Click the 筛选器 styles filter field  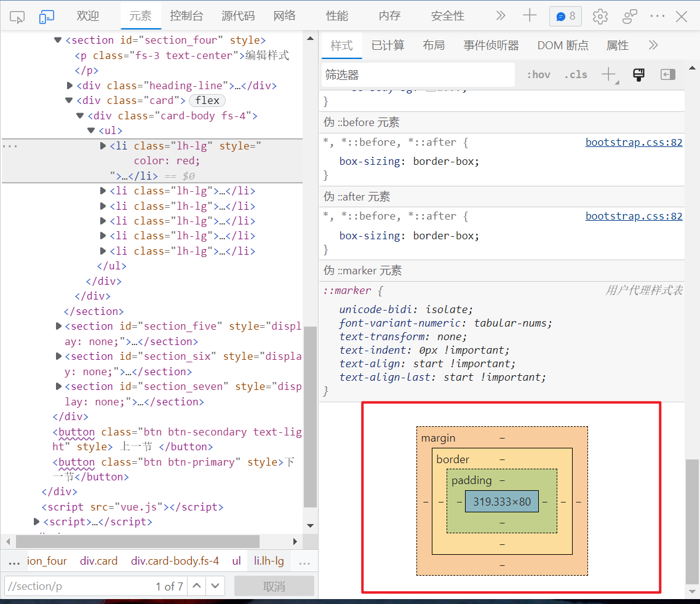tap(418, 75)
